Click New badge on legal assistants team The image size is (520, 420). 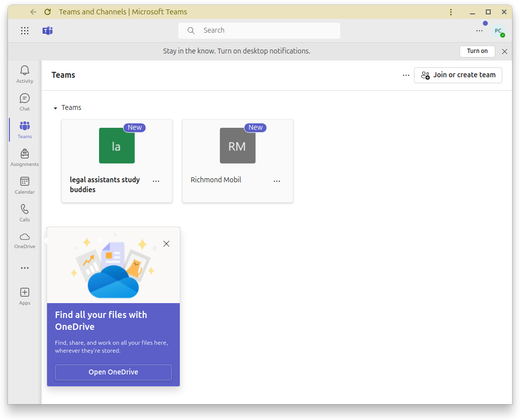click(135, 127)
